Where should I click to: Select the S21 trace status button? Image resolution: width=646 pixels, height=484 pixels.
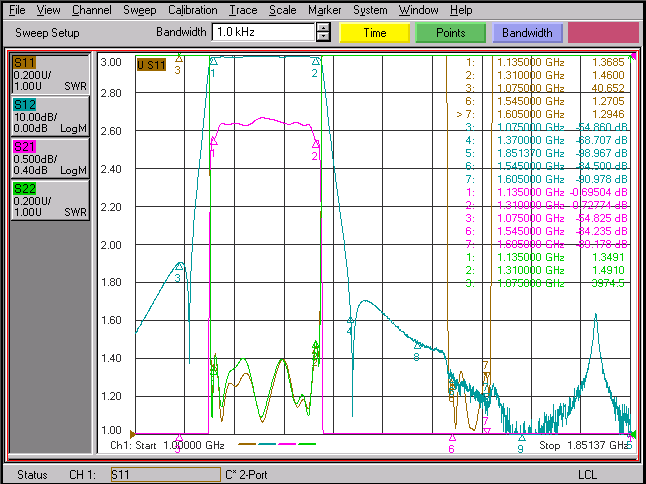[50, 159]
